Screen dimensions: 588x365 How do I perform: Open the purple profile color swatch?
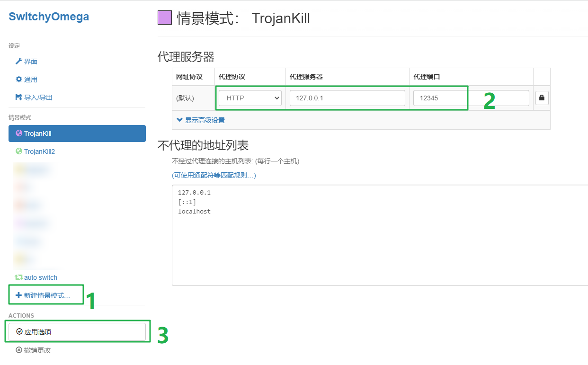[x=164, y=18]
